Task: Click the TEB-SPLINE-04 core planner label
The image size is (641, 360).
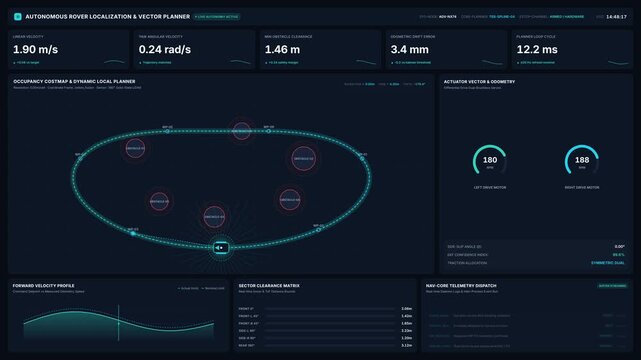Action: tap(502, 17)
